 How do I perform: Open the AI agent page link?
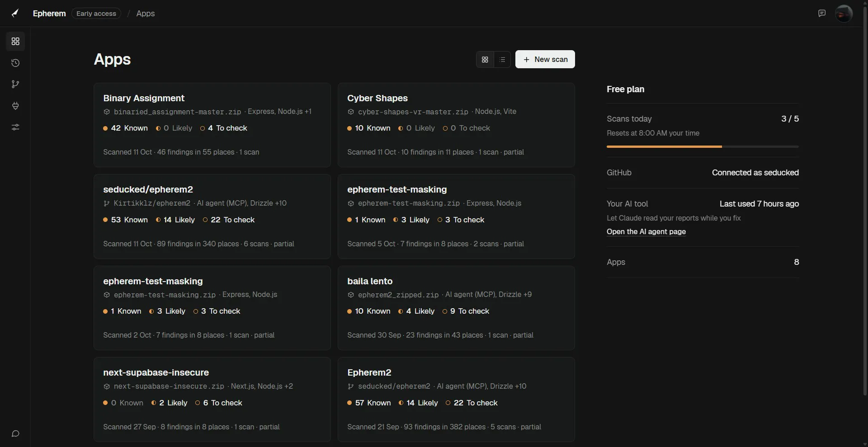tap(646, 231)
